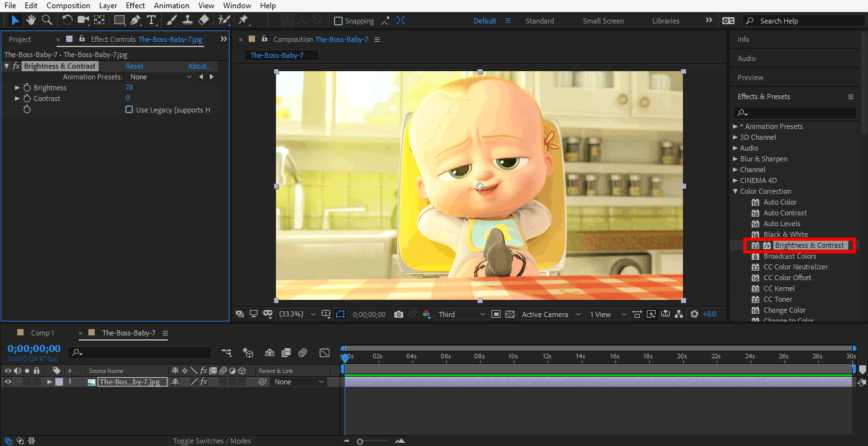868x446 pixels.
Task: Select the Eraser tool
Action: [203, 20]
